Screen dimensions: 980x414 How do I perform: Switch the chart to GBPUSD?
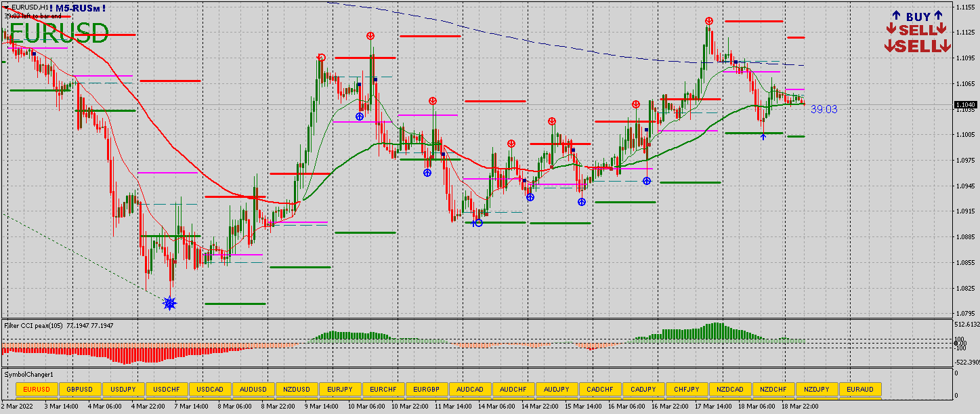tap(80, 389)
